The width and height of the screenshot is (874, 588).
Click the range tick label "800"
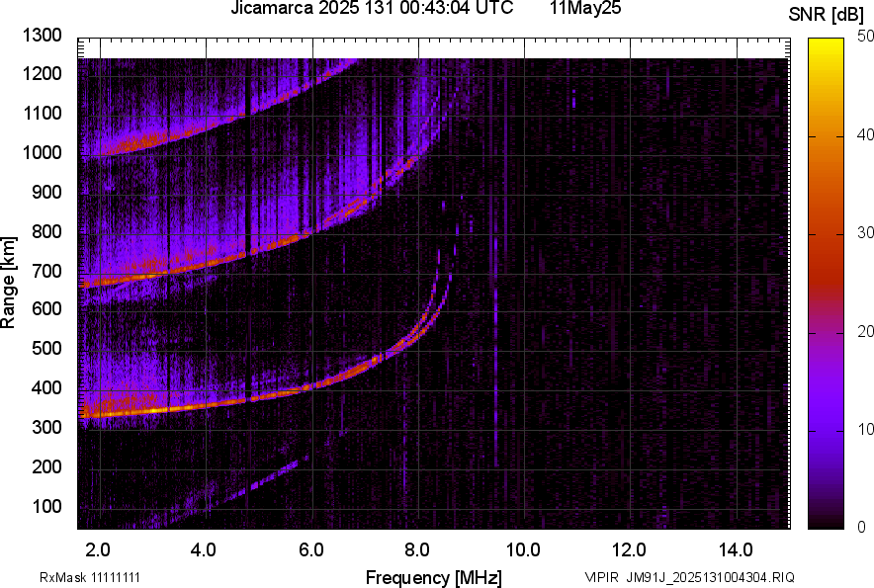coord(46,230)
